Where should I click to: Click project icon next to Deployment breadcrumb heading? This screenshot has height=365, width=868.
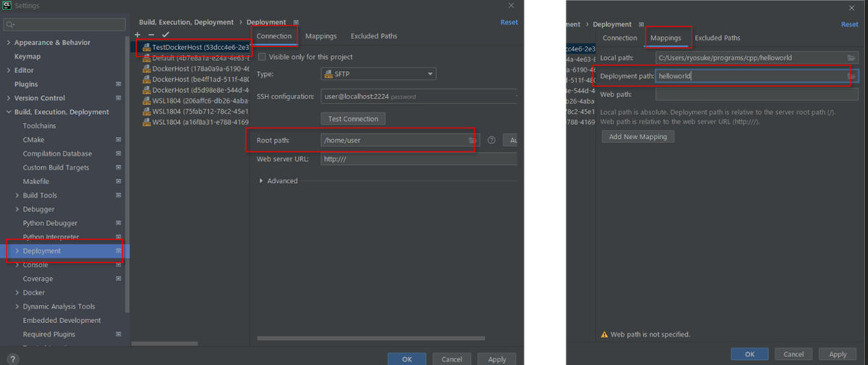[296, 22]
